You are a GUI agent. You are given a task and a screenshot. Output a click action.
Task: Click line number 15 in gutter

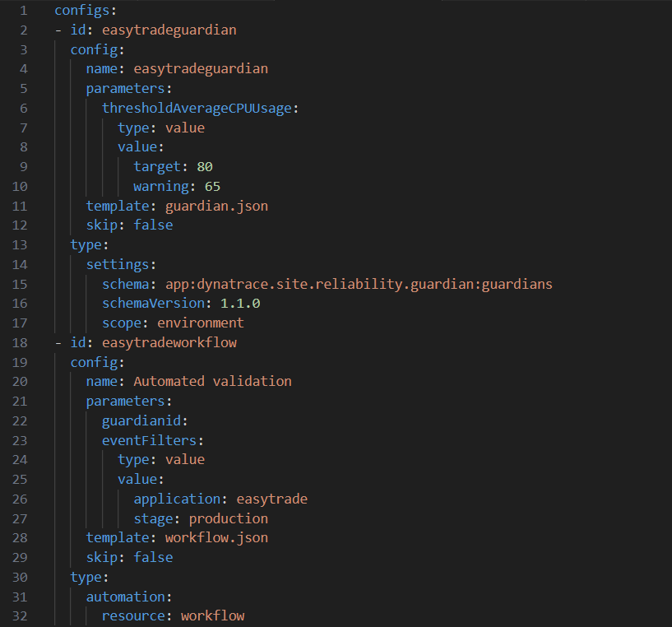tap(20, 285)
